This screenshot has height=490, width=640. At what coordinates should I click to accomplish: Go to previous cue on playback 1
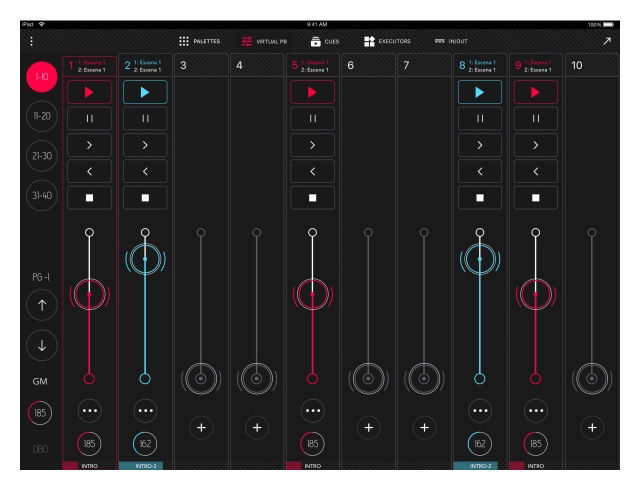89,172
